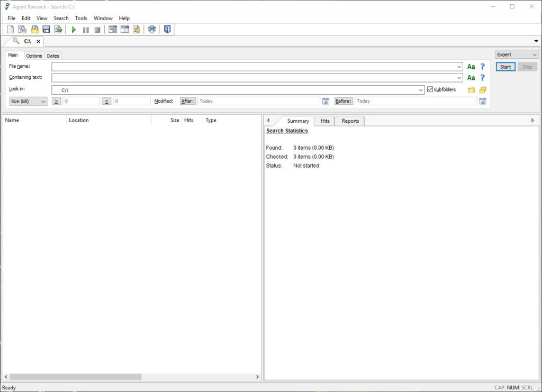Open the View menu
The height and width of the screenshot is (392, 542).
(42, 19)
